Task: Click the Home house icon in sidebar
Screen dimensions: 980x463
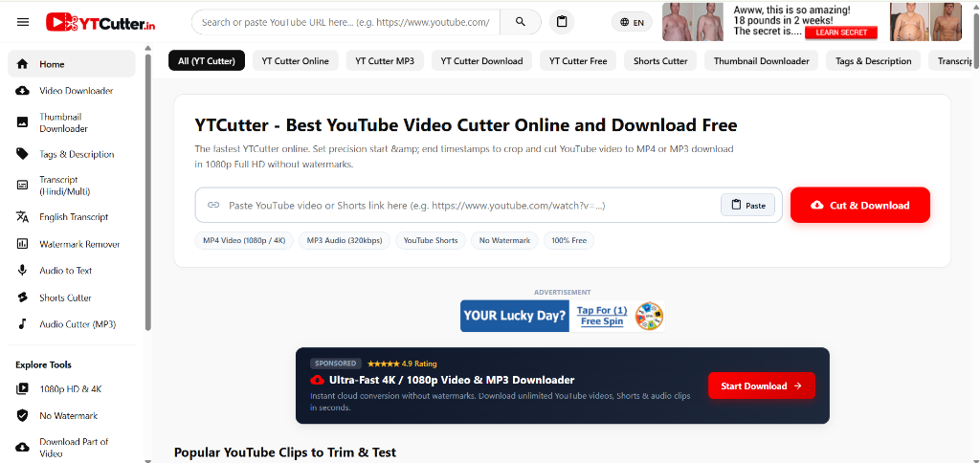Action: point(23,64)
